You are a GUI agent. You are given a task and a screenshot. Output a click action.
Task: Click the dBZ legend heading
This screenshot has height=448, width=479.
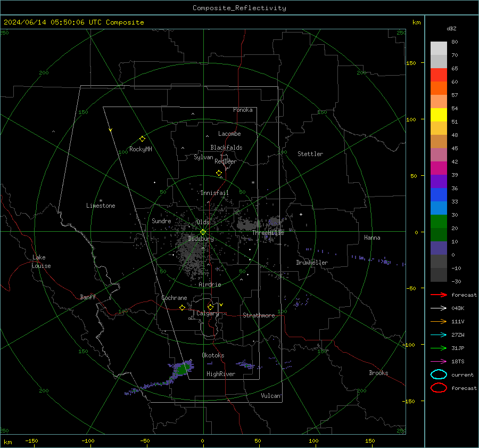pos(451,29)
